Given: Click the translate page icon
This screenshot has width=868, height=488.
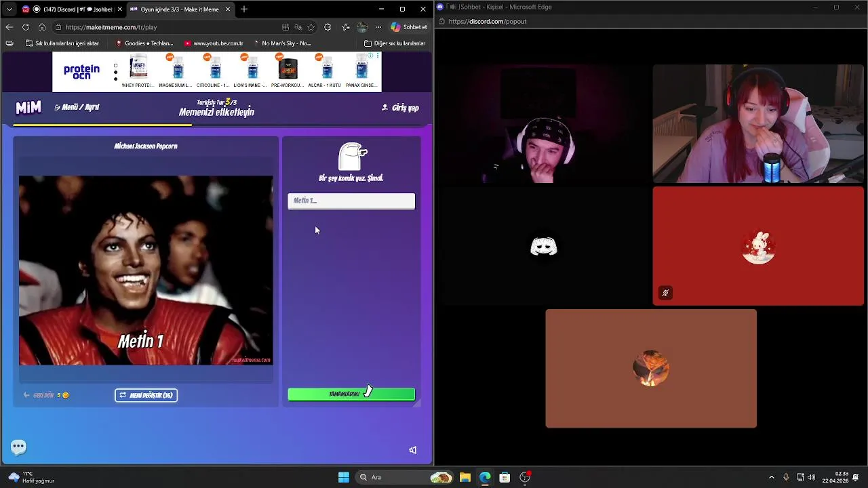Looking at the screenshot, I should pyautogui.click(x=298, y=27).
